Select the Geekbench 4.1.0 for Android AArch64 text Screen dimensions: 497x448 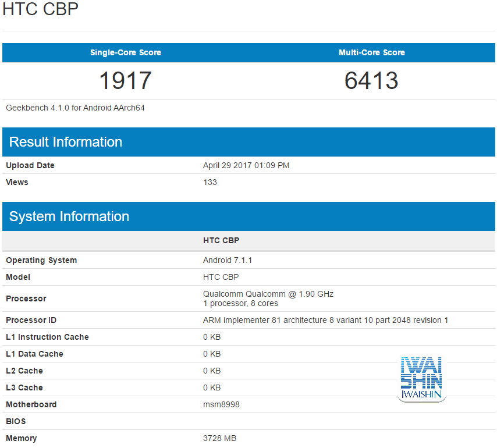[x=75, y=108]
